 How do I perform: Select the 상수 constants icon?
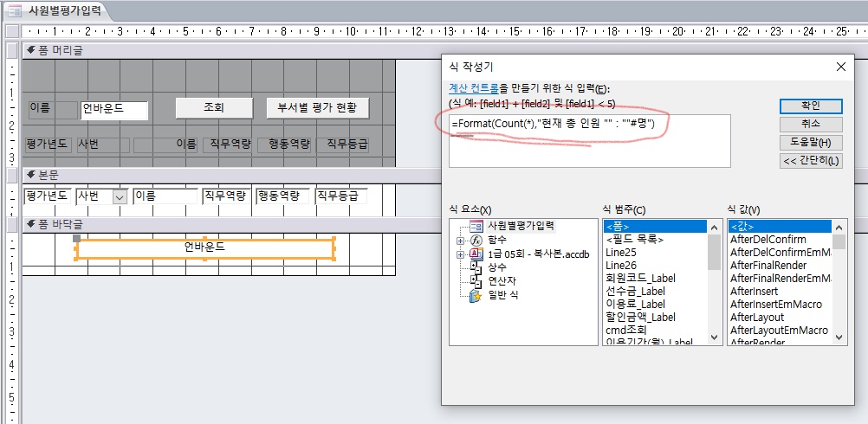click(x=476, y=268)
